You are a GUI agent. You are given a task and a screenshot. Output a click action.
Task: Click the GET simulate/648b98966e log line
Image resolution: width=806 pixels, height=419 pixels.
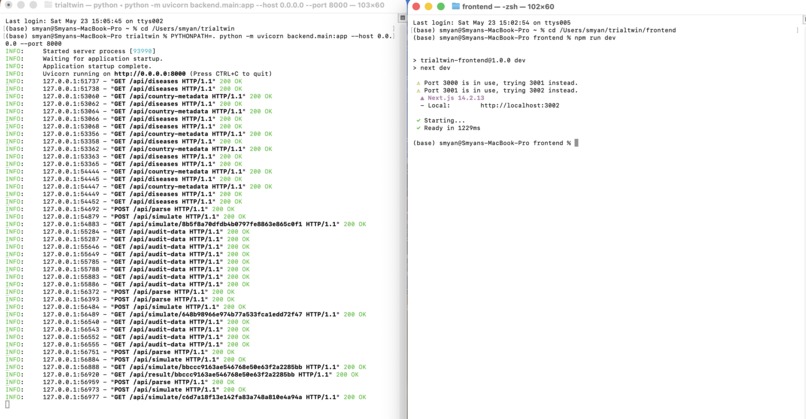coord(186,314)
